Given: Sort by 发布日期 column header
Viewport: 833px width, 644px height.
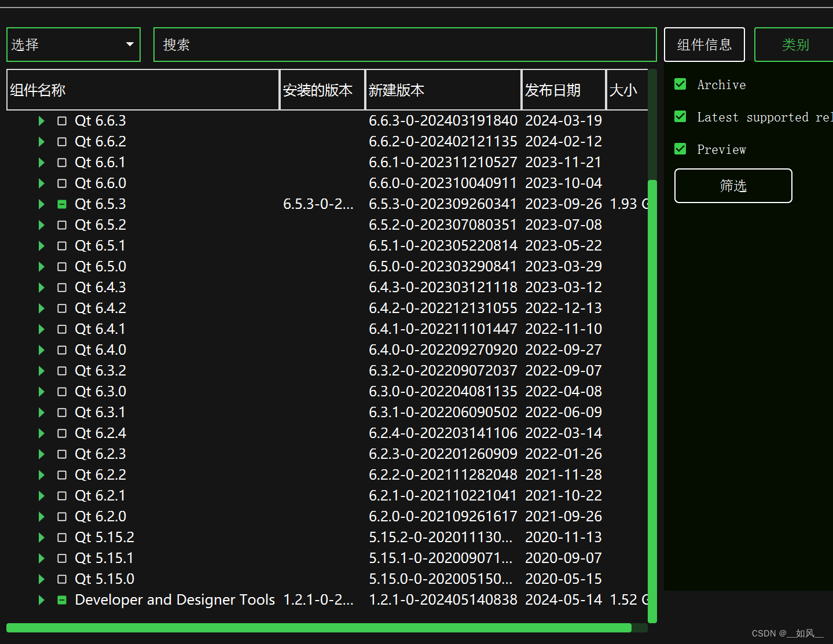Looking at the screenshot, I should 564,90.
